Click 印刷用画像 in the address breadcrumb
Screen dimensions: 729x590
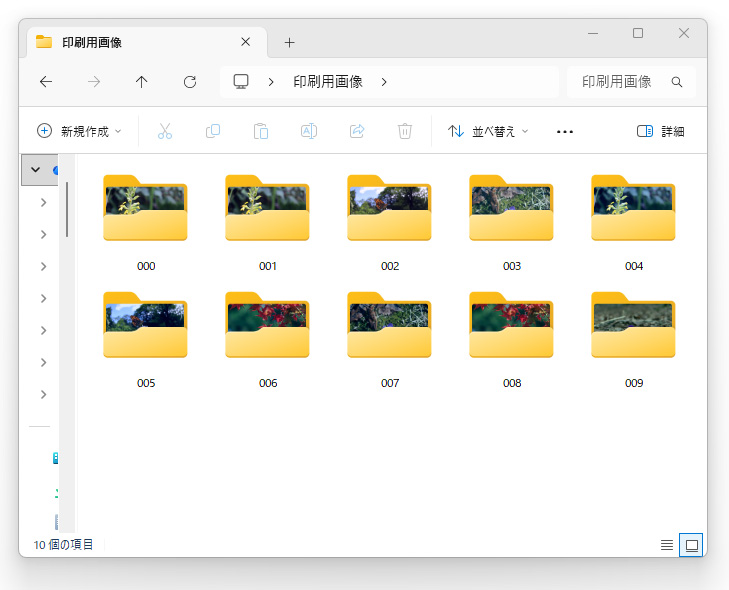point(328,82)
